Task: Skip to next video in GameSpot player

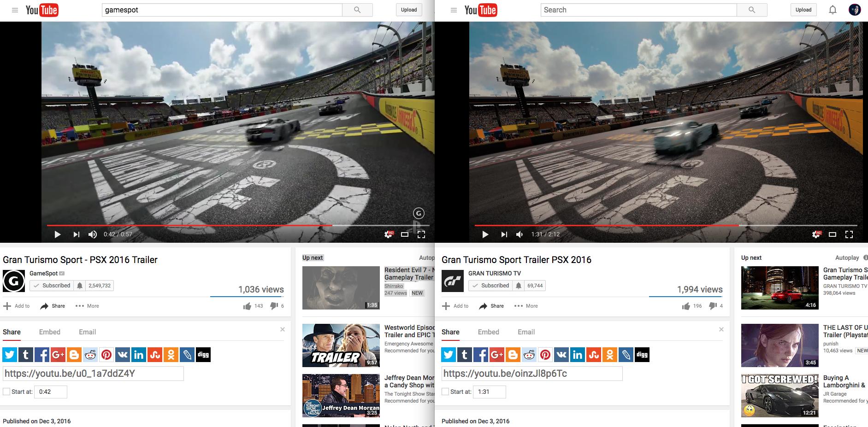Action: coord(77,234)
